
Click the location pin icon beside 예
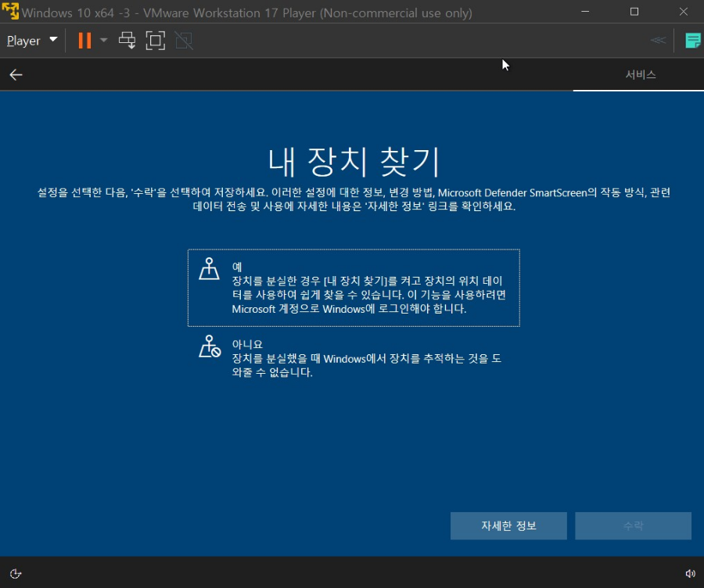(209, 268)
